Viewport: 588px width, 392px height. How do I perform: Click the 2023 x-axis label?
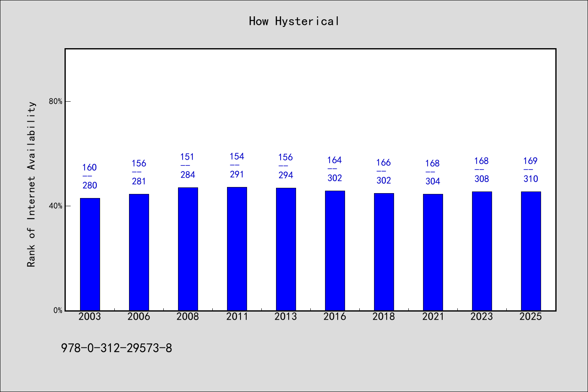click(x=482, y=316)
